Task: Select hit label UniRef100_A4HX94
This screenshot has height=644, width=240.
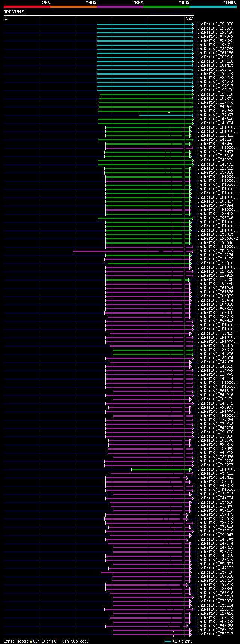Action: click(x=215, y=123)
